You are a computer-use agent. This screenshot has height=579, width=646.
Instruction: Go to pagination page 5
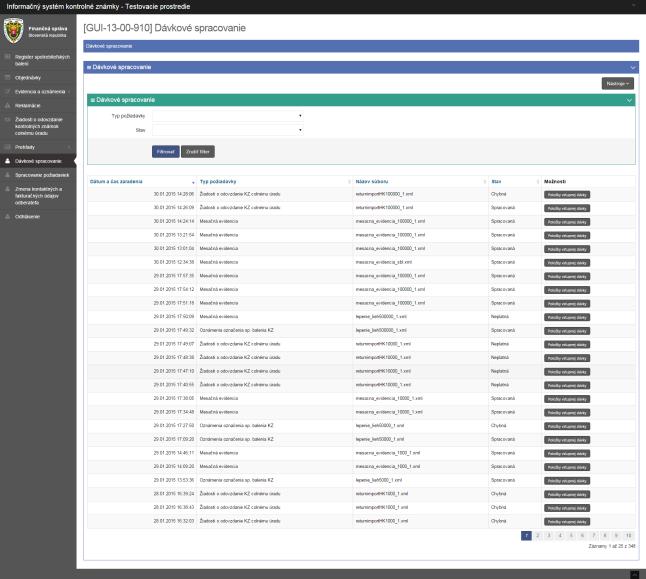571,535
